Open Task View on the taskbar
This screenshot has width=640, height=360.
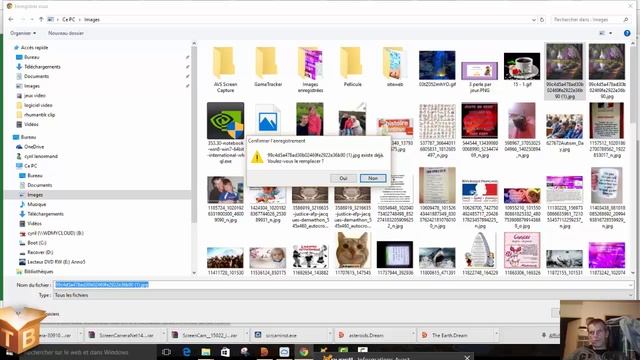pos(166,352)
